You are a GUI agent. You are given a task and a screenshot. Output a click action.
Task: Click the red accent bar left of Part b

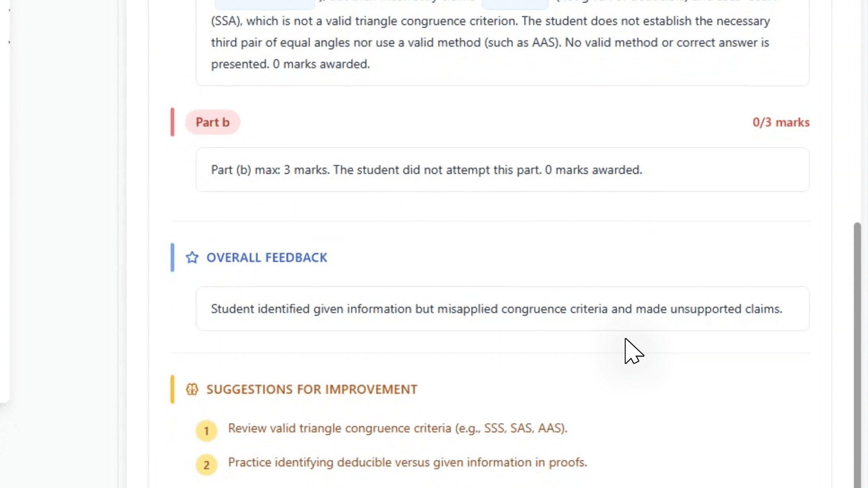(172, 122)
